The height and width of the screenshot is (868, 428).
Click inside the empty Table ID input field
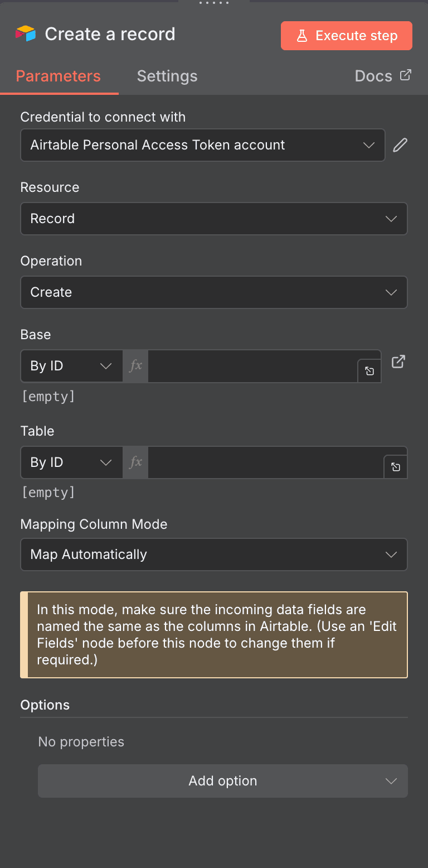[262, 462]
